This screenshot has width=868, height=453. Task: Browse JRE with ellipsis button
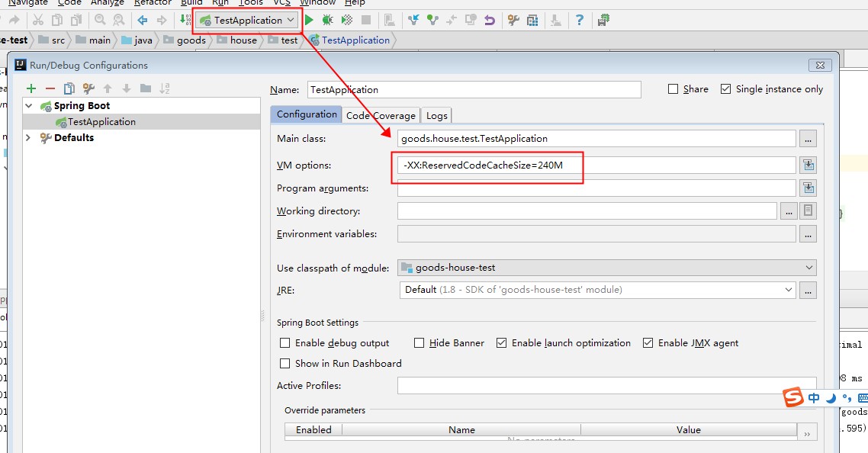809,291
